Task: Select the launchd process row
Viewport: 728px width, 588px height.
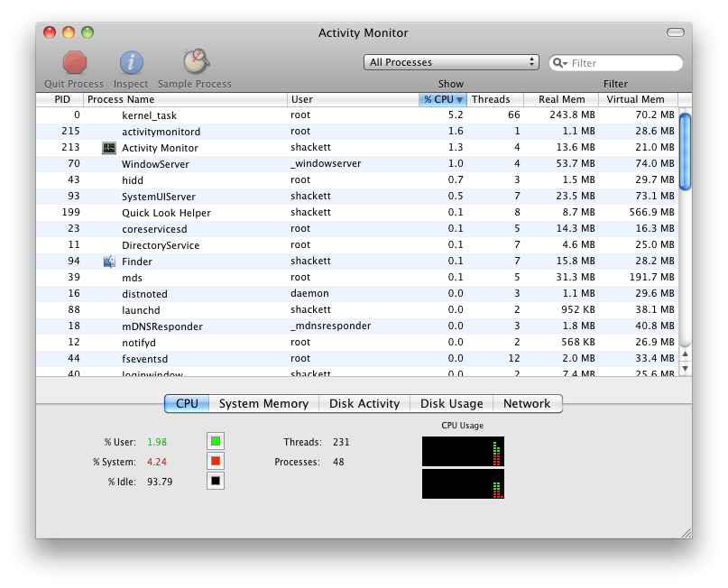Action: (357, 310)
